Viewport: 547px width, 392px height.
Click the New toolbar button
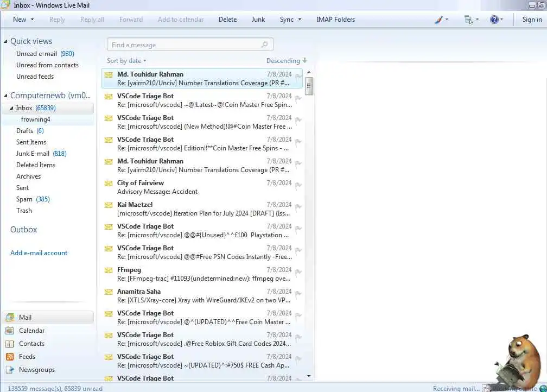coord(20,20)
